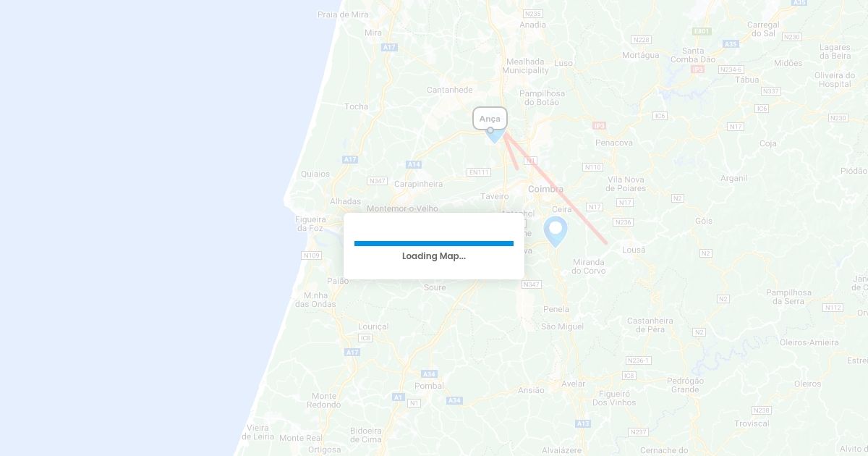Click the blue loading progress bar
Image resolution: width=868 pixels, height=456 pixels.
pyautogui.click(x=434, y=243)
